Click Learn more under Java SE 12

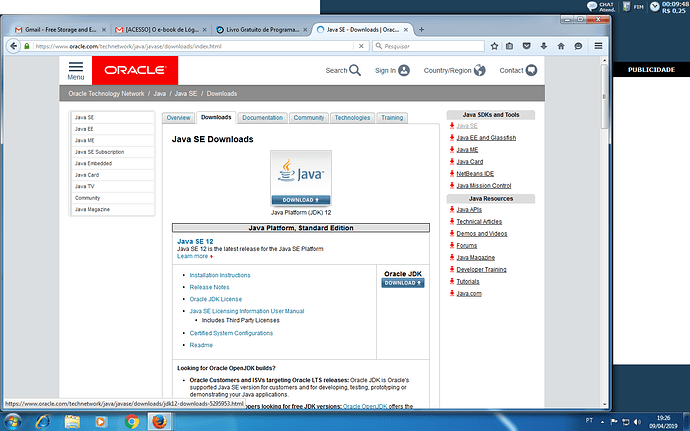(x=192, y=256)
